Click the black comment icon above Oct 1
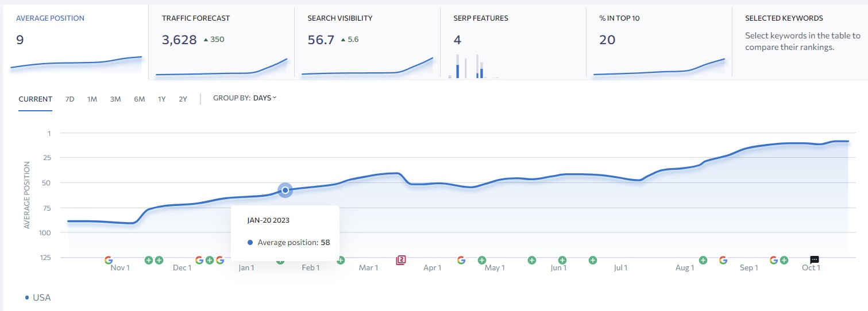 click(x=814, y=260)
